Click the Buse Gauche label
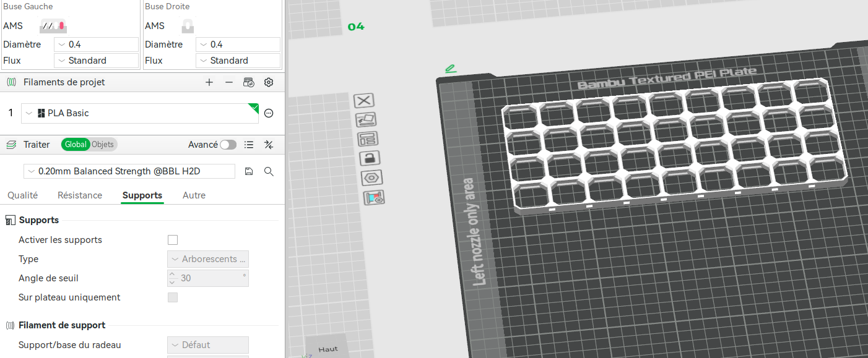 [28, 6]
